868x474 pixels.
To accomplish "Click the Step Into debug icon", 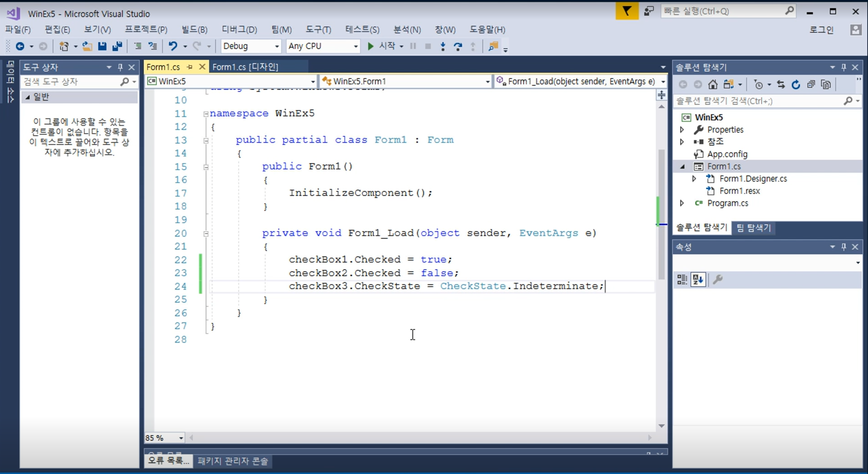I will click(x=443, y=46).
